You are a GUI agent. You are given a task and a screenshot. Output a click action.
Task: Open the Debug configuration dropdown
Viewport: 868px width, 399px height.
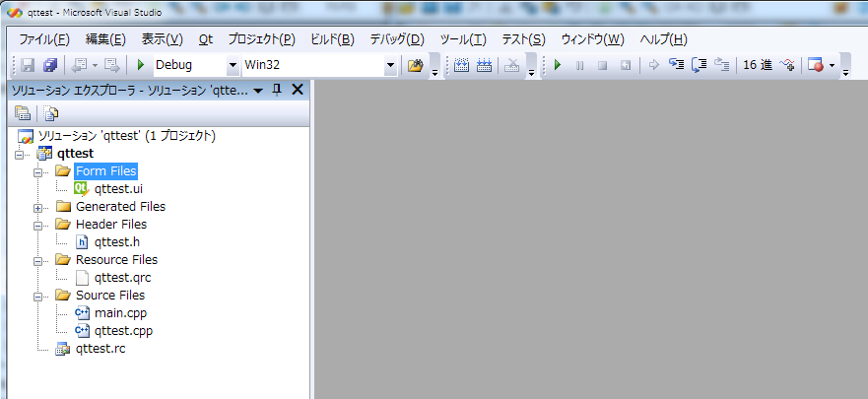point(234,65)
